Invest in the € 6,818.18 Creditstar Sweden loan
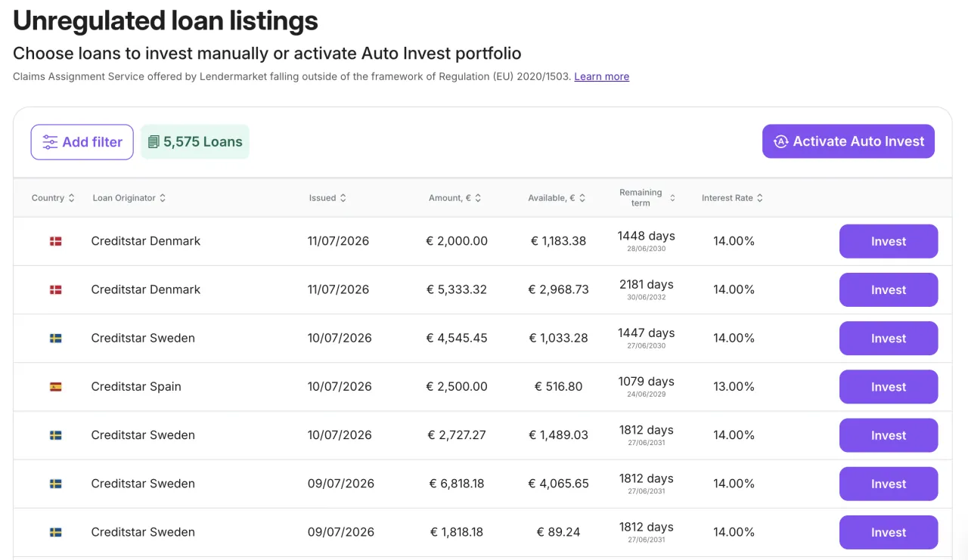The height and width of the screenshot is (560, 968). point(889,484)
